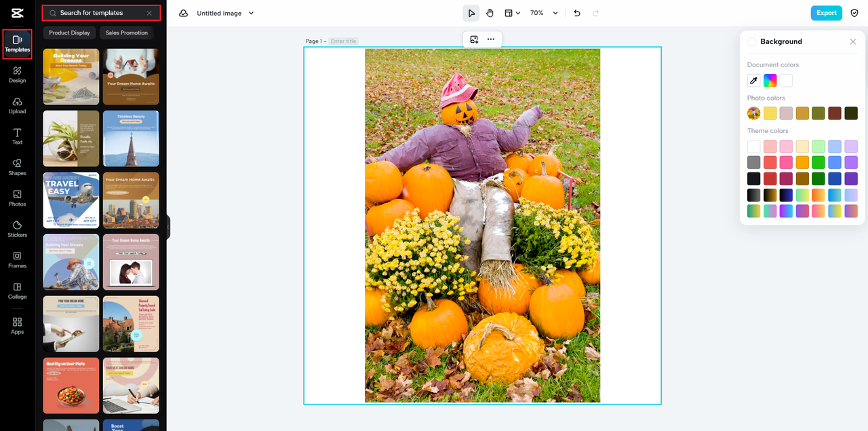Close the Background panel
Screen dimensions: 868x431
tap(852, 41)
